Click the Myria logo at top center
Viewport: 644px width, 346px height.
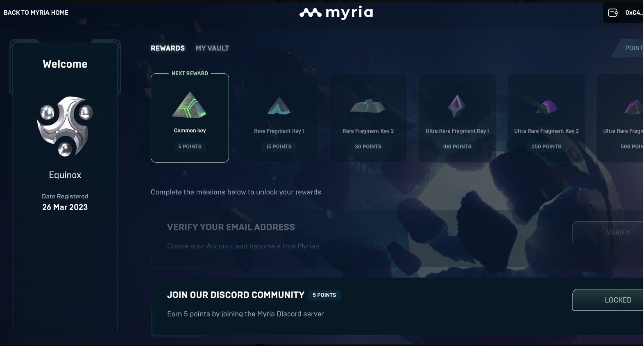coord(336,13)
